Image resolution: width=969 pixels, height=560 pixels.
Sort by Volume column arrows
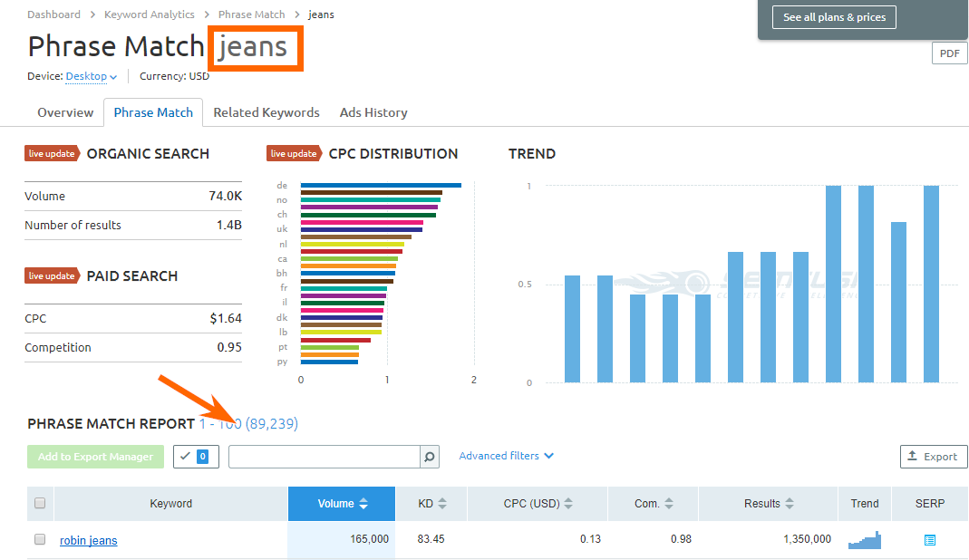click(363, 504)
